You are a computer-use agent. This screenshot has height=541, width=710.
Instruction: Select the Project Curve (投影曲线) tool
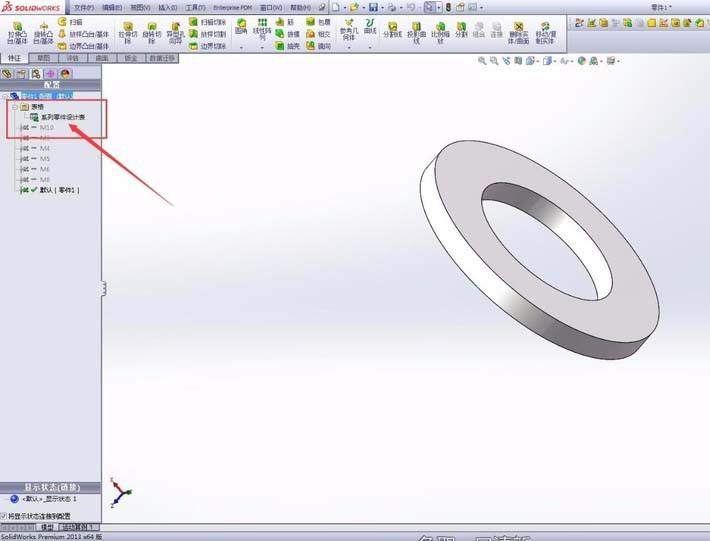(417, 33)
